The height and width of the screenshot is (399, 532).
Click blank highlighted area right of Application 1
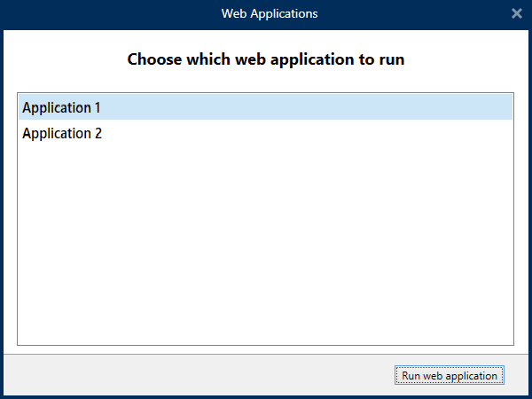tap(355, 107)
